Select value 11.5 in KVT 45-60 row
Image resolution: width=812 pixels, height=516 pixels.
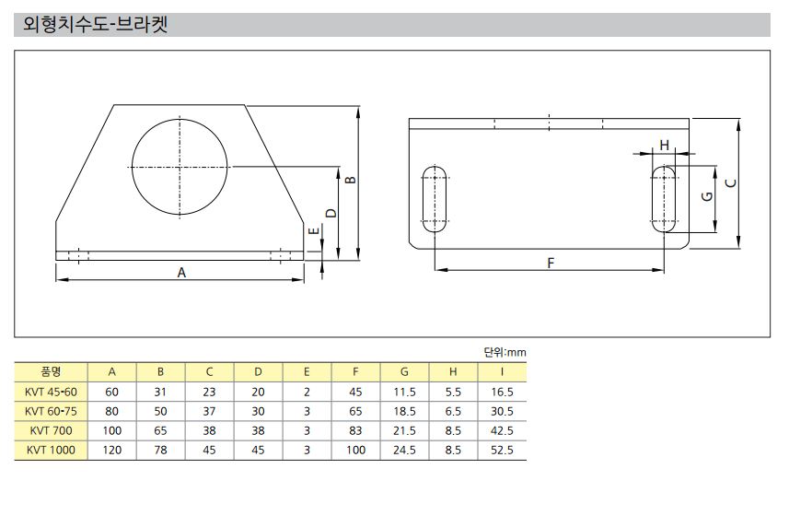[404, 393]
